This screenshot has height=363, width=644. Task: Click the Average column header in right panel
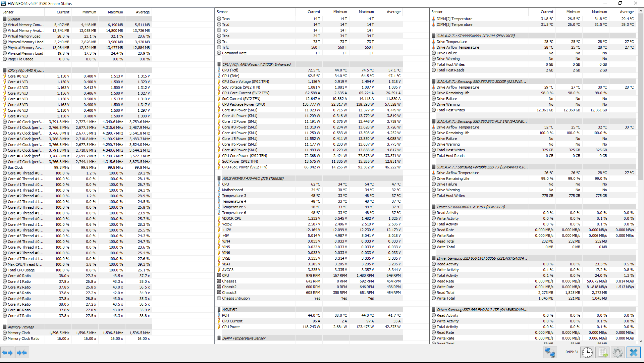coord(627,12)
